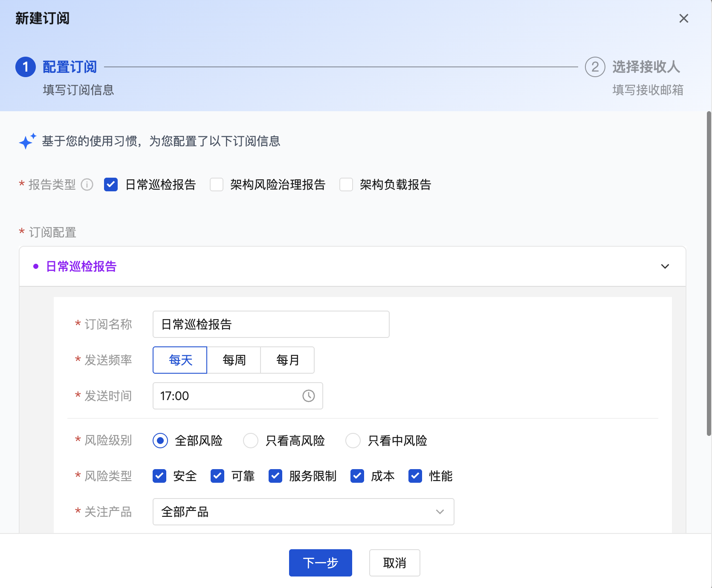Click the sparkle AI recommendation icon
This screenshot has width=712, height=588.
point(27,141)
